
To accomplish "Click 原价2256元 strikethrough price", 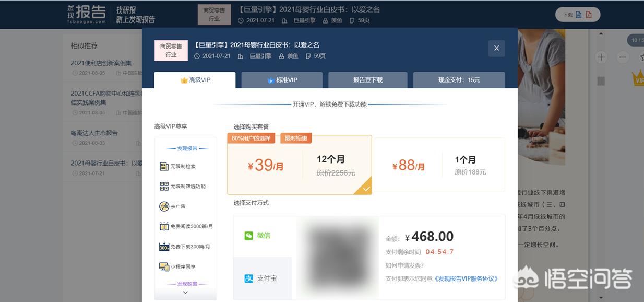I will coord(336,173).
